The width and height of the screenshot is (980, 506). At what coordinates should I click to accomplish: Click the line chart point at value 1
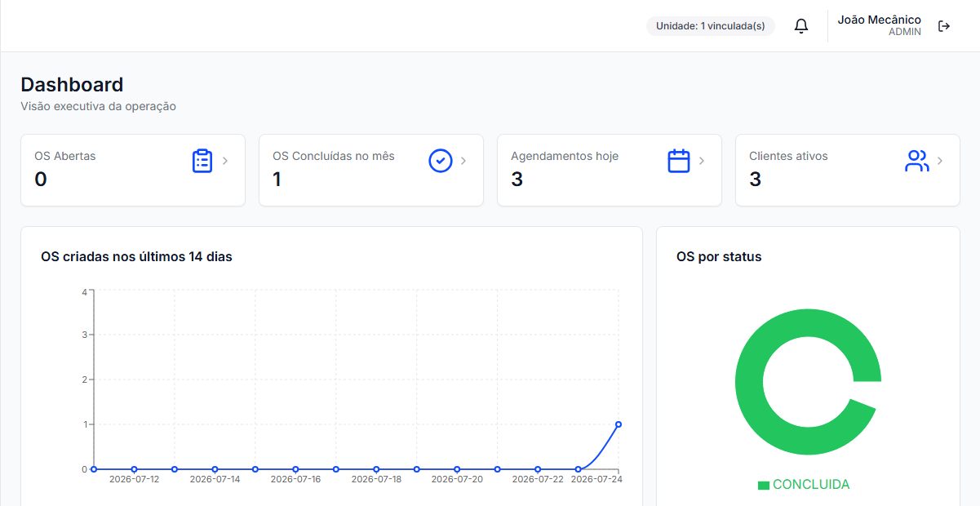point(619,424)
